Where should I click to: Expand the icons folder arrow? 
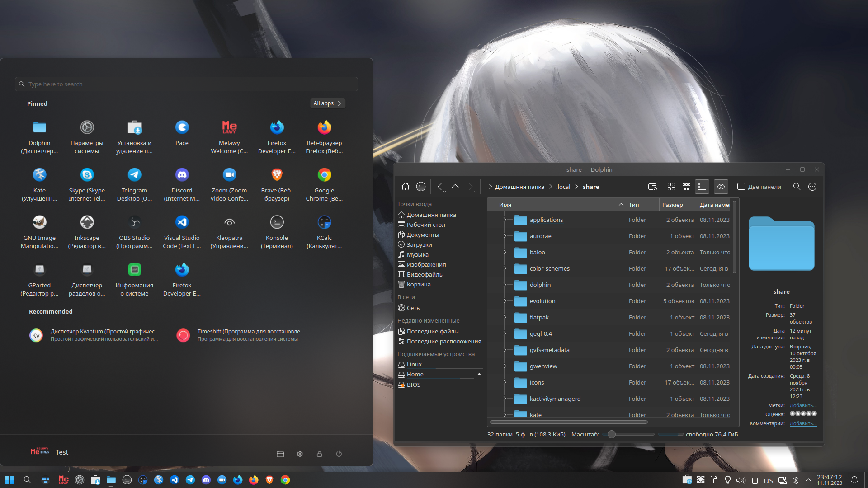tap(505, 382)
